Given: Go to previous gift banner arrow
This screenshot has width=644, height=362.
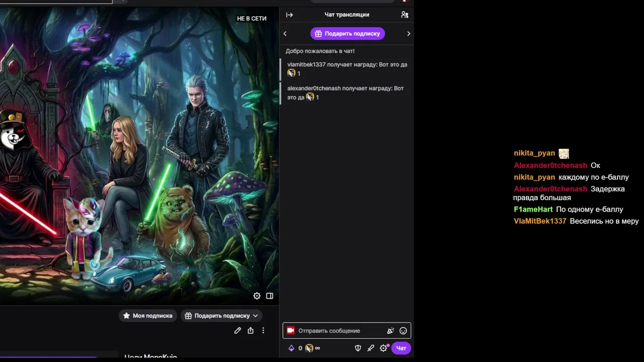Looking at the screenshot, I should 285,34.
